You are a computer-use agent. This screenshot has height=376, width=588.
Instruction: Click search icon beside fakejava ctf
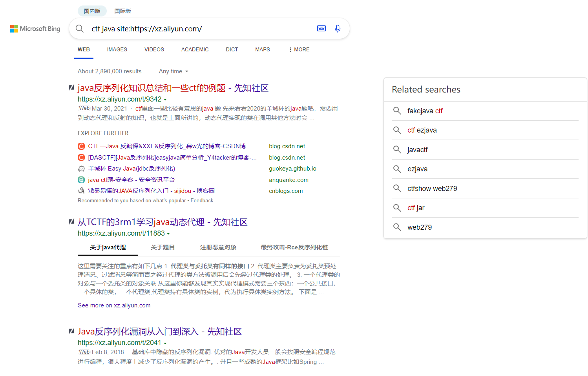pos(397,111)
